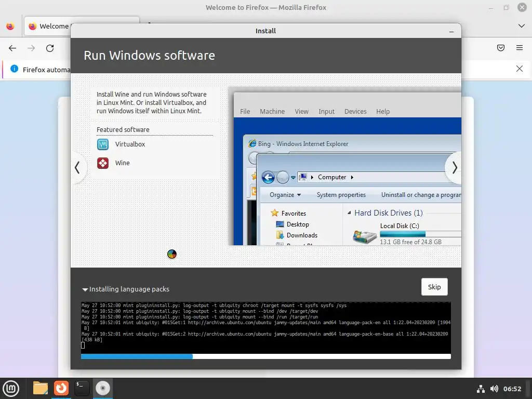
Task: Click the Wine label text
Action: 123,163
